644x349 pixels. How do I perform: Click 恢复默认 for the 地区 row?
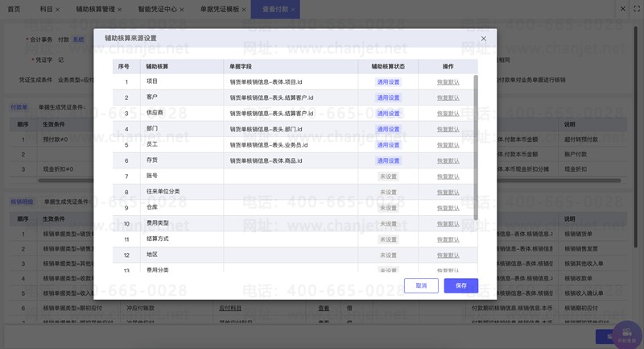tap(448, 256)
